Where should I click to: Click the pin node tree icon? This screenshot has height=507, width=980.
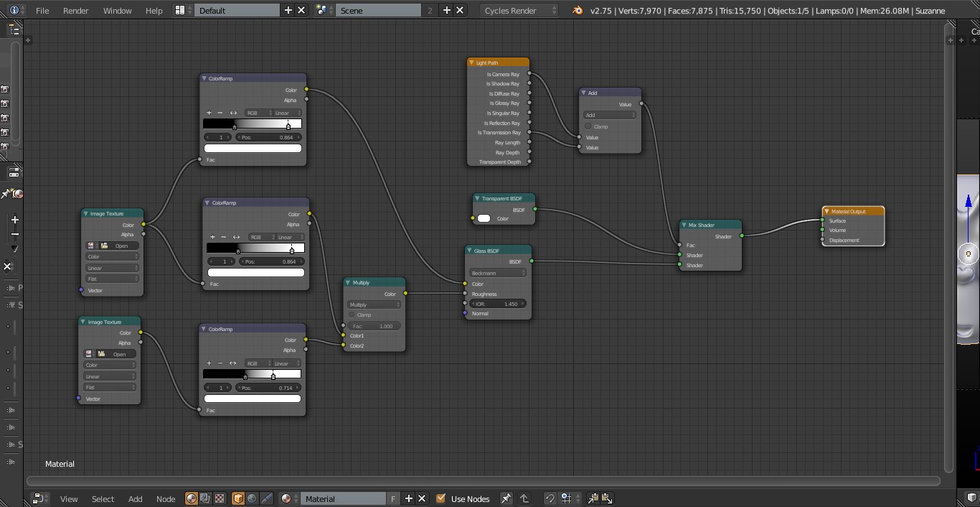(x=506, y=498)
